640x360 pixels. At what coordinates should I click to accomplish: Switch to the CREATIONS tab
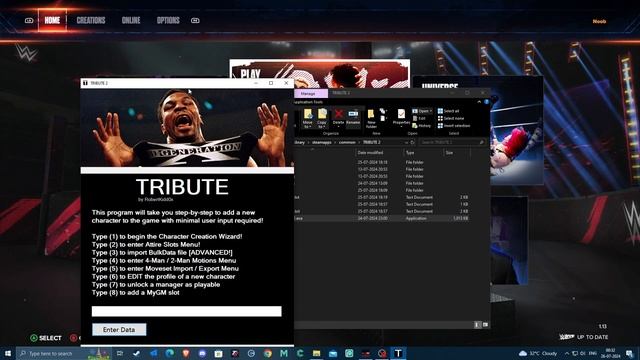[91, 20]
